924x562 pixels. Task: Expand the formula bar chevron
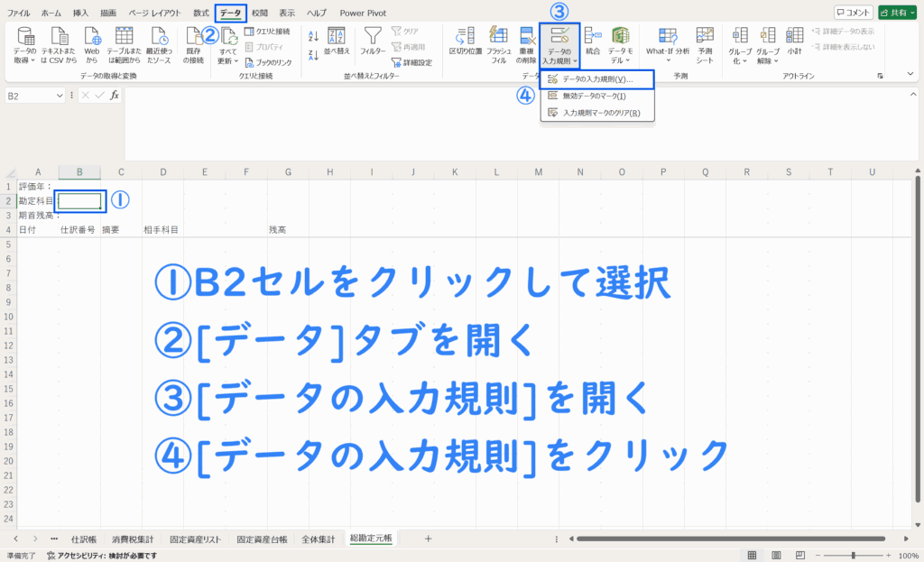tap(913, 94)
